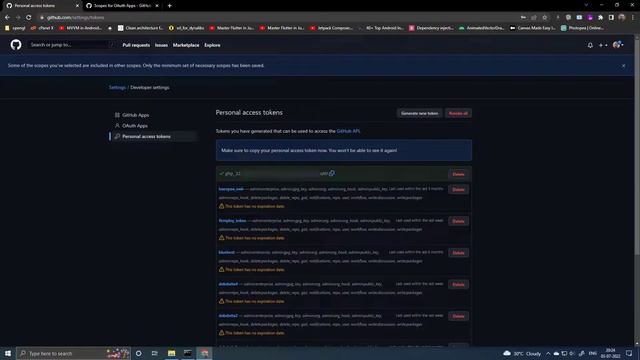
Task: Open the GitHub logo home link
Action: click(16, 44)
